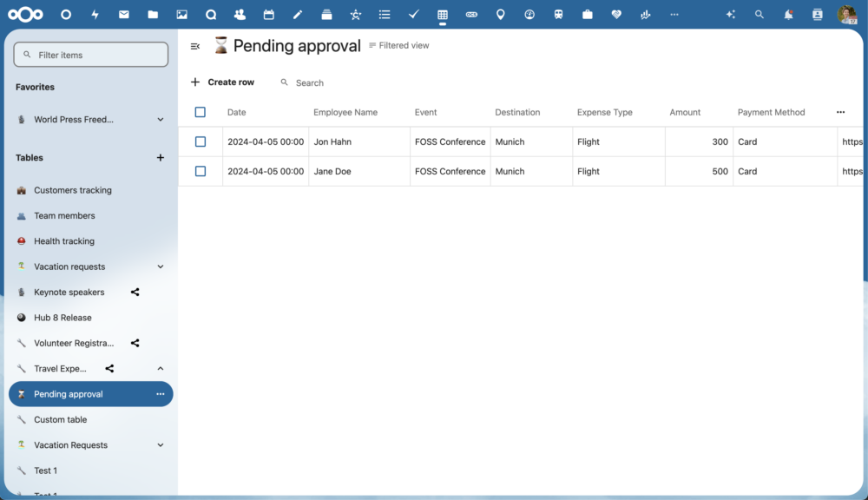Check the checkbox on Jon Hahn's row

coord(201,141)
